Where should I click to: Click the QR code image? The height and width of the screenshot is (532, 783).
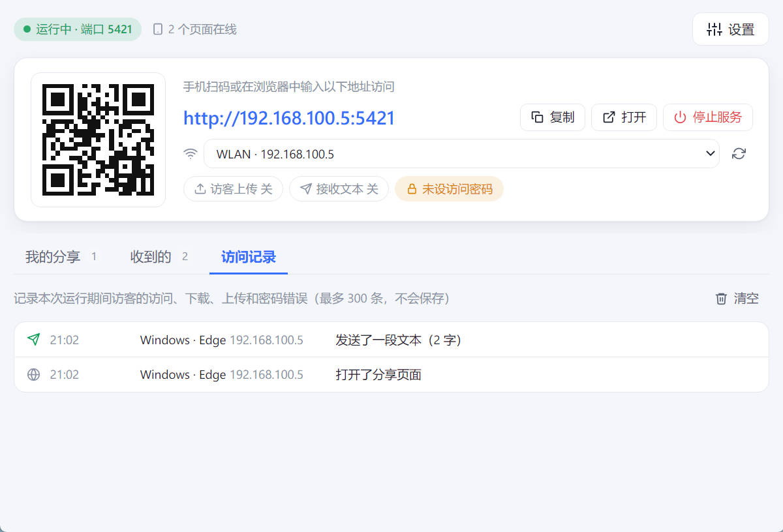[x=98, y=140]
